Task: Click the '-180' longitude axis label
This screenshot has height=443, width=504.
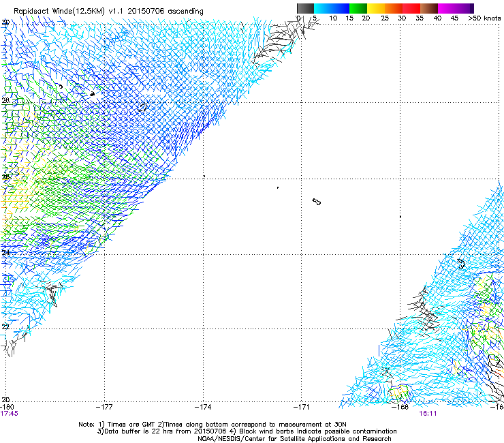Action: (x=7, y=407)
